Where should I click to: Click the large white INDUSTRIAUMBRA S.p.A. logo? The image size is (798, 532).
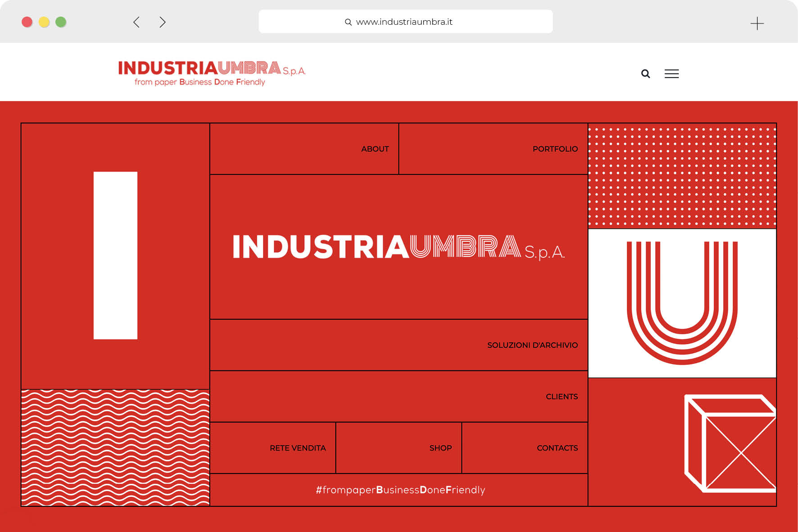coord(399,247)
